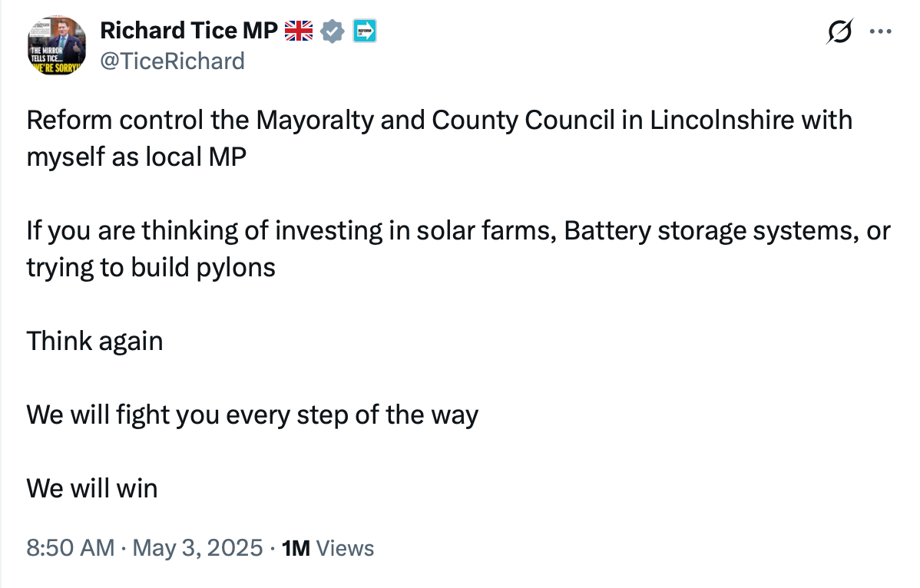Click the 'We will win' line
The height and width of the screenshot is (588, 920).
click(x=91, y=487)
